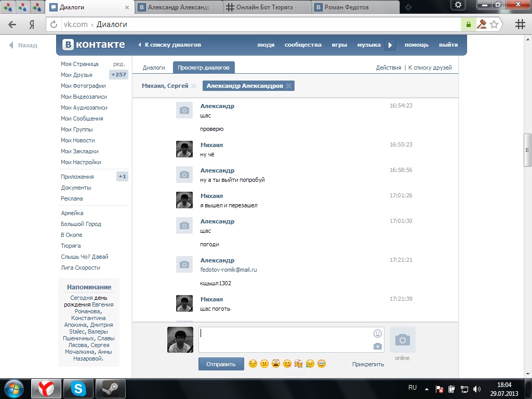Viewport: 532px width, 399px height.
Task: Click the page vertical scrollbar handle
Action: click(x=527, y=150)
